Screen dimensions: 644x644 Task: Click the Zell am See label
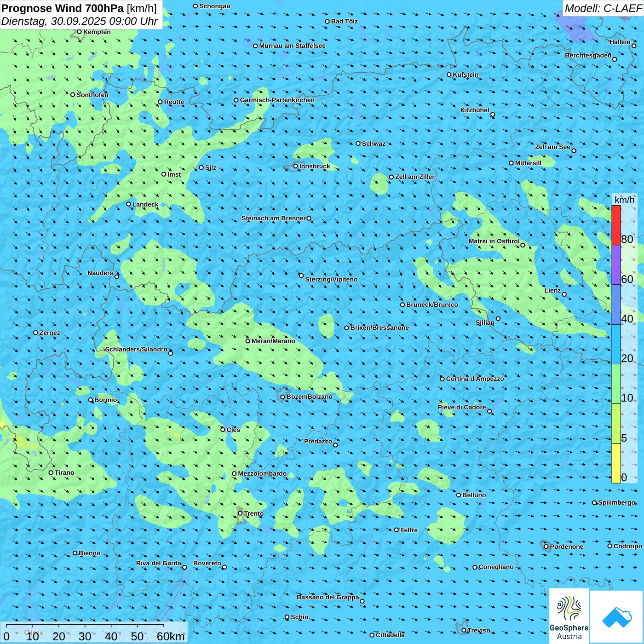tap(552, 147)
